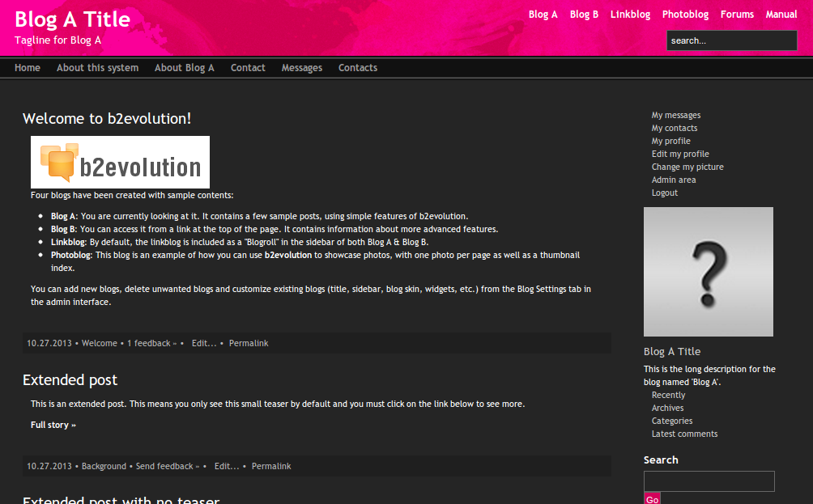Image resolution: width=813 pixels, height=504 pixels.
Task: Click the Welcome category link
Action: click(x=99, y=343)
